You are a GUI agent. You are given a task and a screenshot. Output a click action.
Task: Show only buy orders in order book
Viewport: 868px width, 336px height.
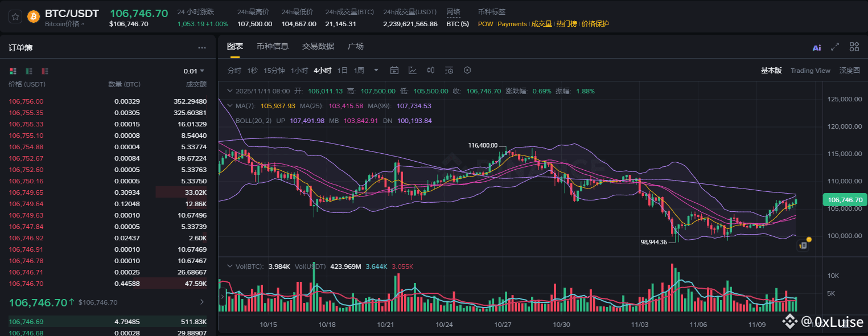tap(29, 71)
